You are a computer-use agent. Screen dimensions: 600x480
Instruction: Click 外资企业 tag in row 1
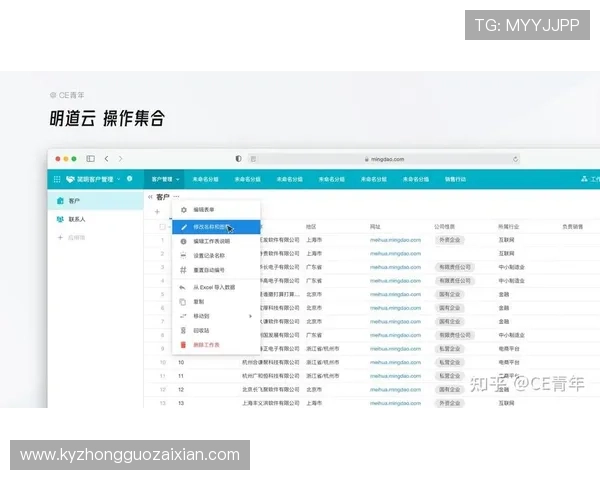tap(450, 240)
